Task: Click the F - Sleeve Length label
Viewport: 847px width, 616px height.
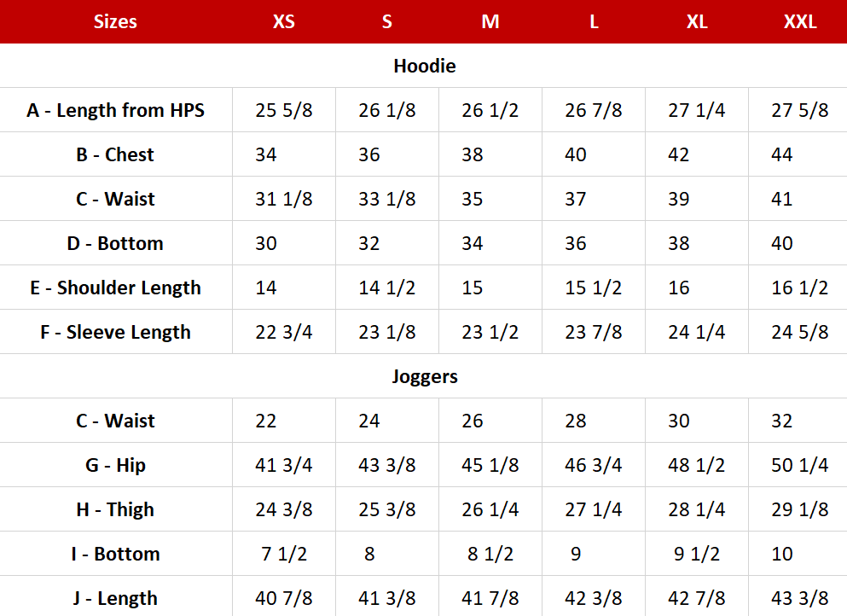Action: pos(116,332)
